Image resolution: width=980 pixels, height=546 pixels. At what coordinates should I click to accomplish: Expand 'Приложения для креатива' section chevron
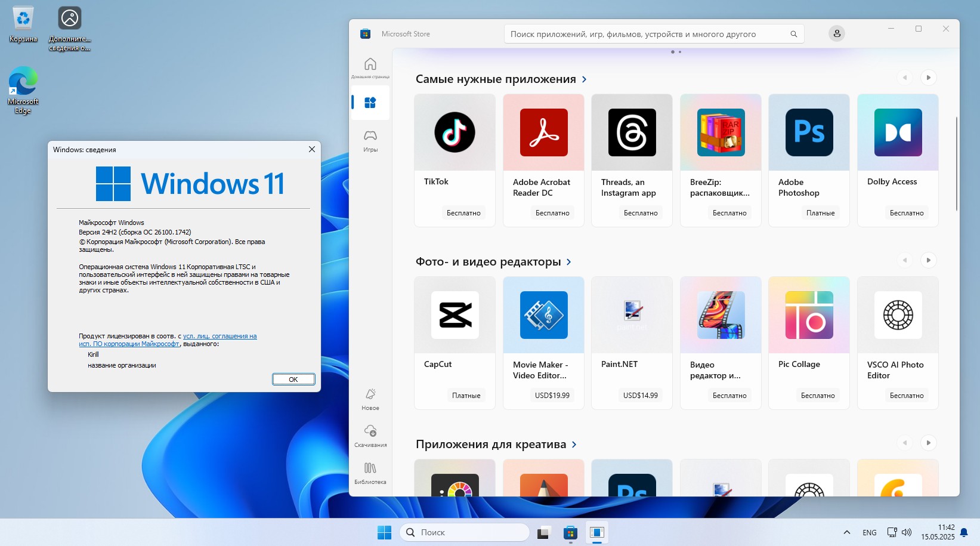pos(574,445)
